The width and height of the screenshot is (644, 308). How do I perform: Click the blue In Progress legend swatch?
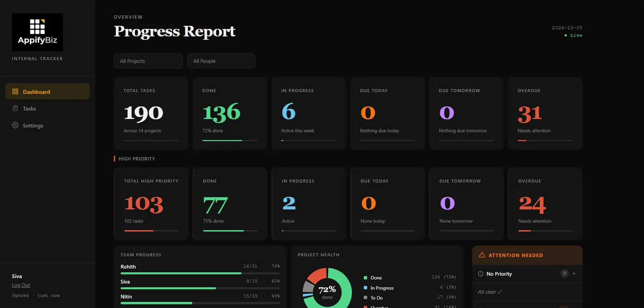(x=365, y=288)
